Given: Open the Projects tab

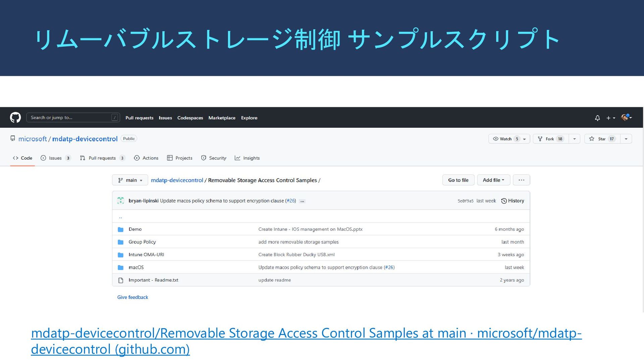Looking at the screenshot, I should click(180, 158).
